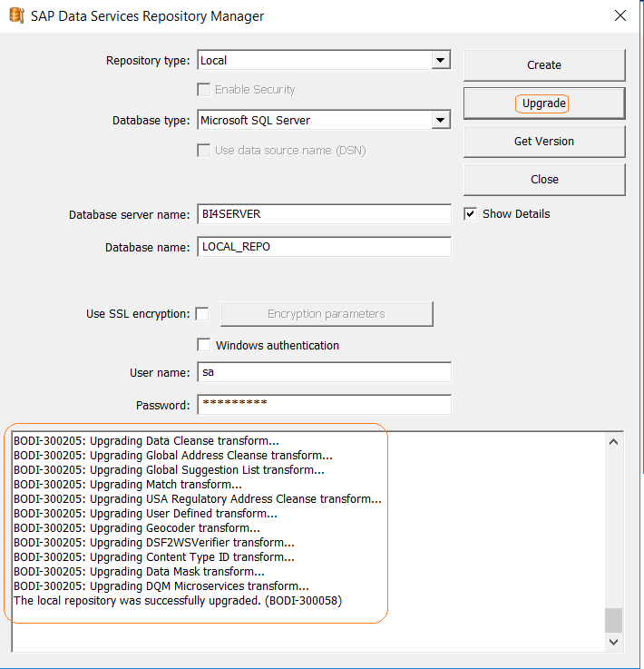Click log line Upgrading Geocoder transform

[x=137, y=527]
